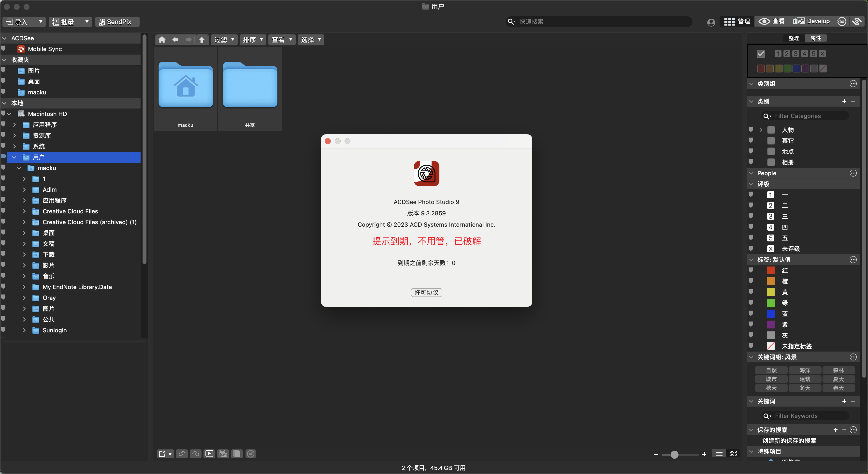868x474 pixels.
Task: Decrease thumbnail size with minus icon
Action: [x=655, y=454]
